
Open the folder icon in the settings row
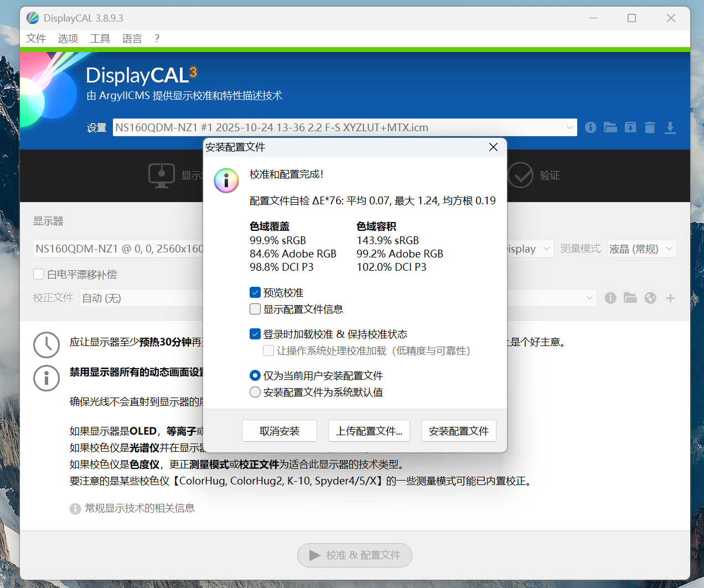point(610,127)
